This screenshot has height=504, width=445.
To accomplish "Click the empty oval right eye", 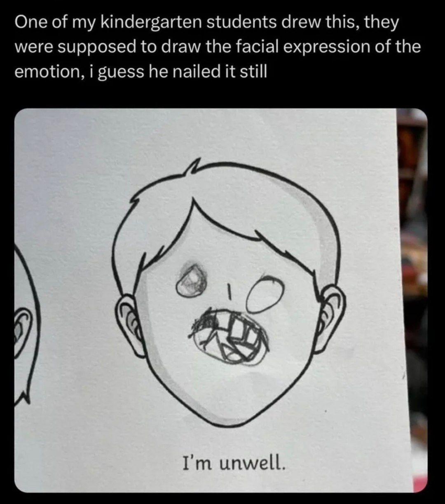I will (264, 294).
